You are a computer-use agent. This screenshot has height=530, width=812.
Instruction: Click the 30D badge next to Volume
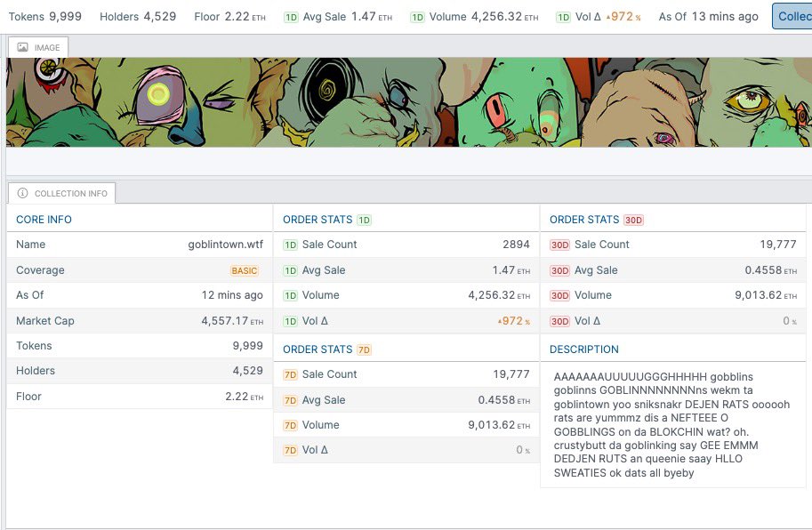tap(559, 295)
